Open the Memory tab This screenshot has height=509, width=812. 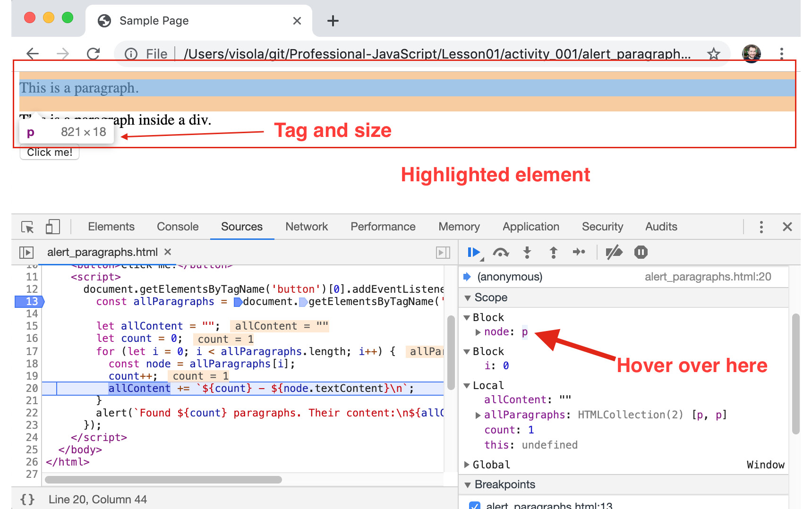(x=459, y=227)
